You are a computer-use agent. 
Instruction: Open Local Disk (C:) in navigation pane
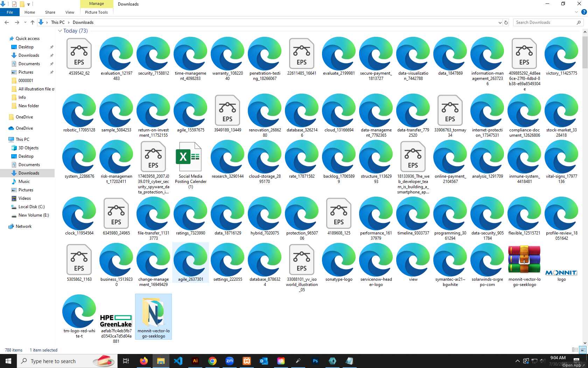pos(31,207)
